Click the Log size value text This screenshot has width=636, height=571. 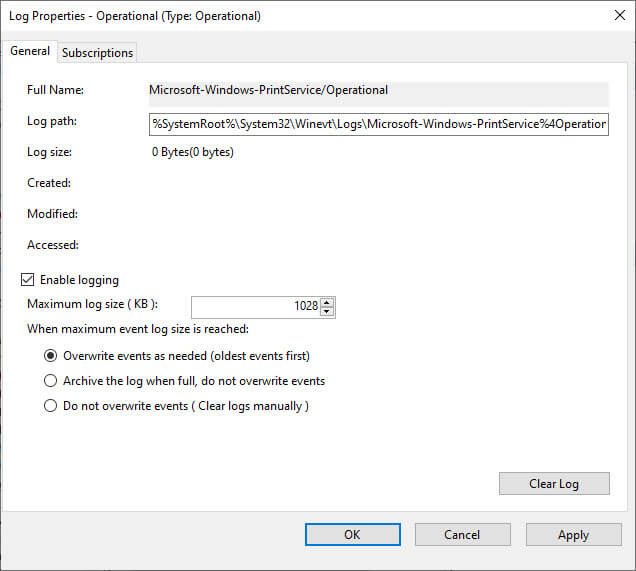(192, 152)
